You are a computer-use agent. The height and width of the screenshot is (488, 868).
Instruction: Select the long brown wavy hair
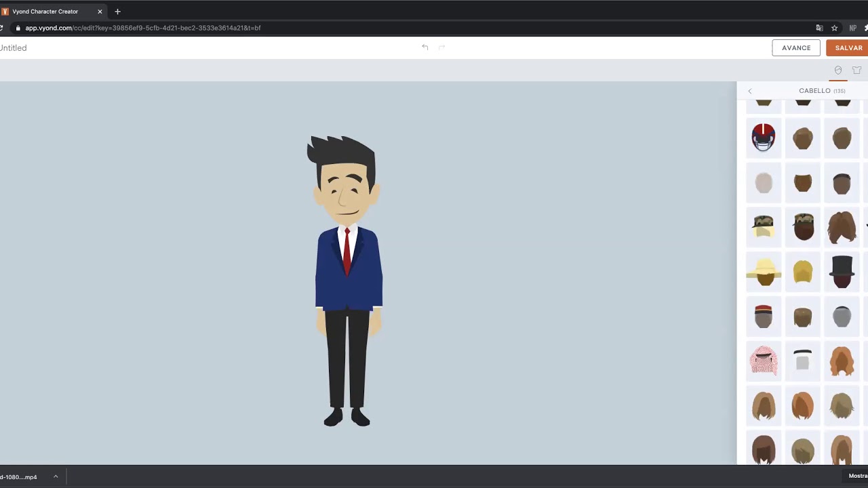pos(842,226)
